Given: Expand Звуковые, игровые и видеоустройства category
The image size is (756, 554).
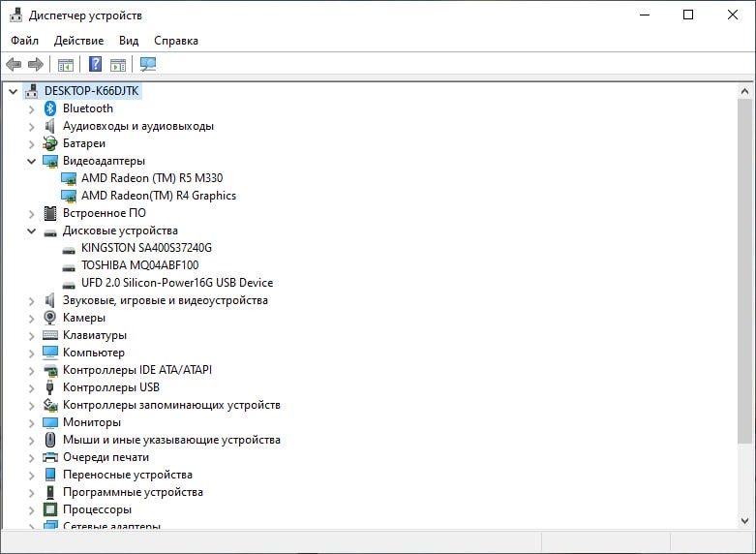Looking at the screenshot, I should point(31,301).
